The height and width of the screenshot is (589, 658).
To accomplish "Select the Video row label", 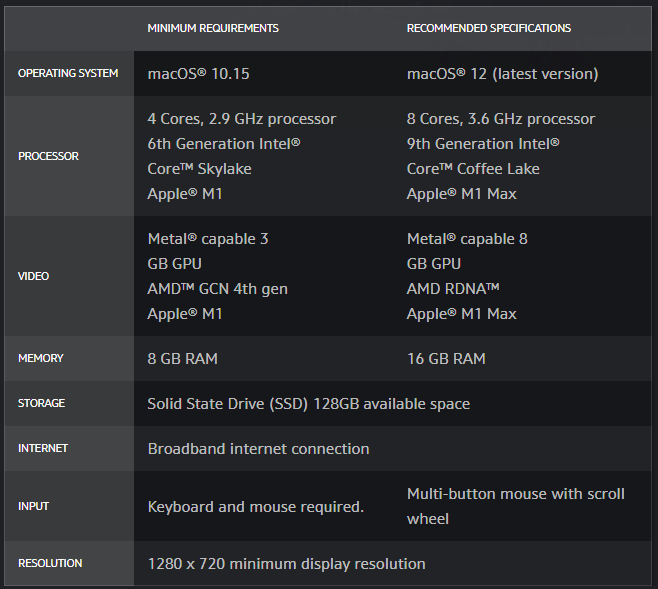I will (34, 276).
